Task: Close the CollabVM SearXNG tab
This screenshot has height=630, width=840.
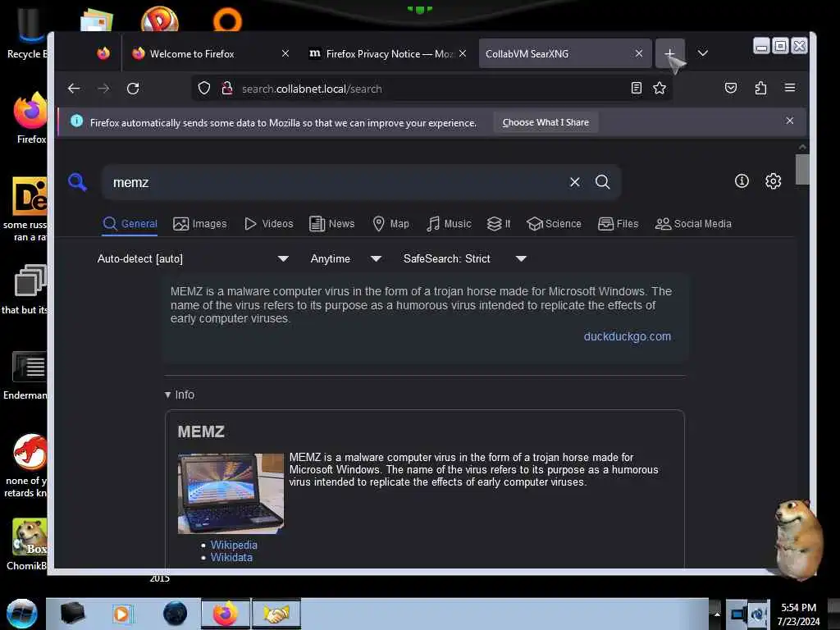Action: click(638, 53)
